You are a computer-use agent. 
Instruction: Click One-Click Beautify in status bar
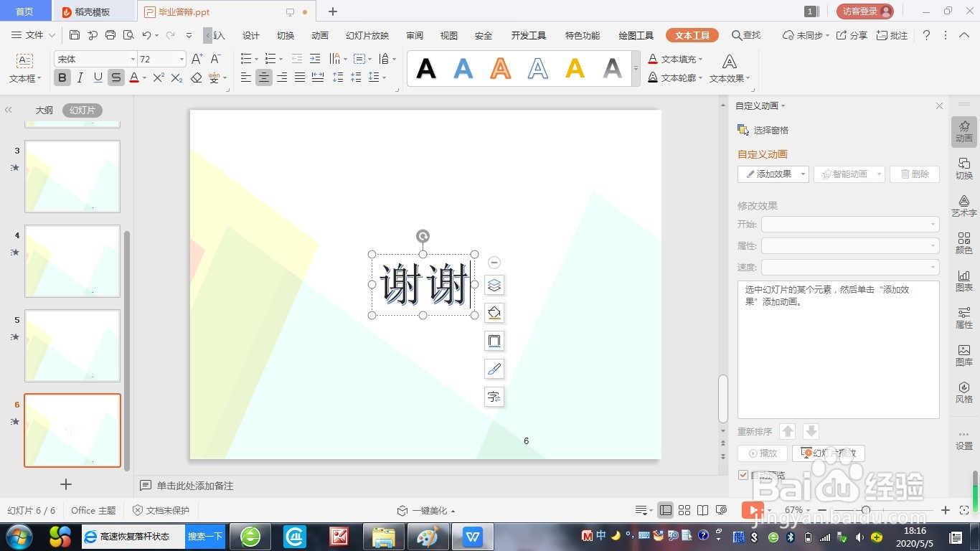click(x=426, y=510)
